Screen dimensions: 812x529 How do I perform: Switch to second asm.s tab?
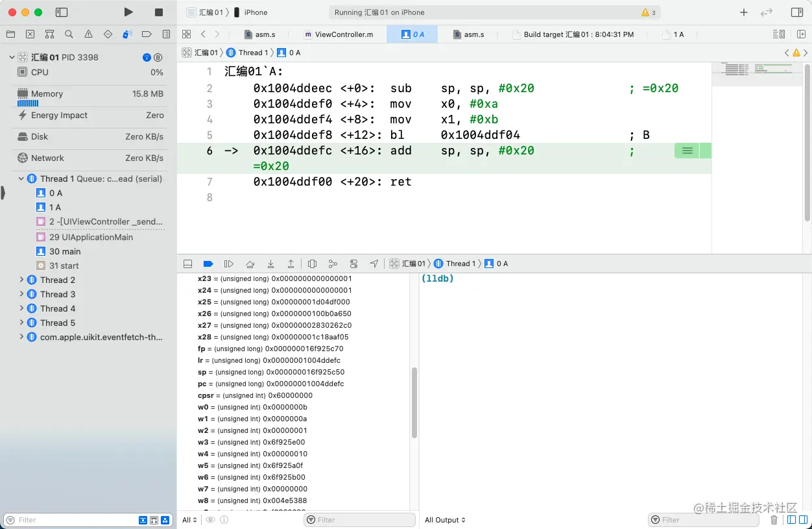tap(469, 34)
